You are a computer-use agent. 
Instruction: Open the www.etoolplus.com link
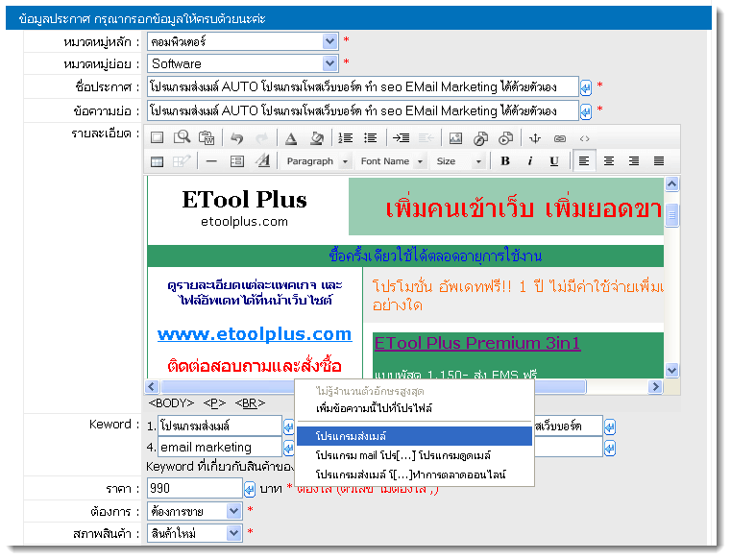pyautogui.click(x=255, y=334)
